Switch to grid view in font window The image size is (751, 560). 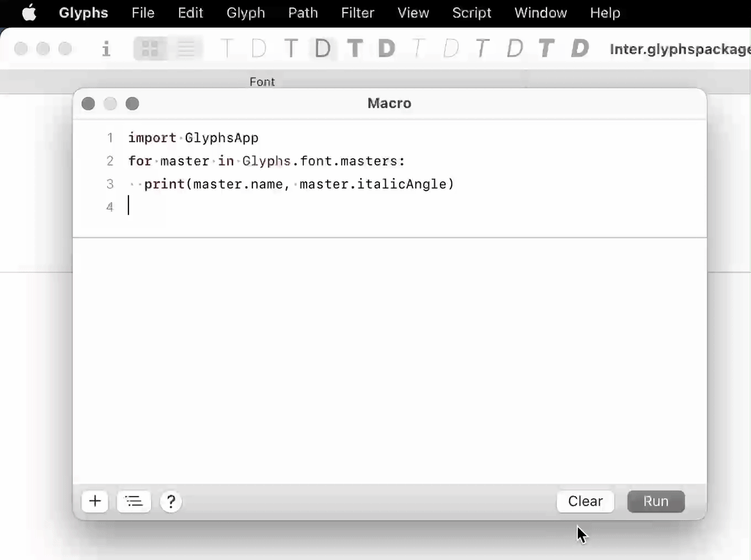click(x=150, y=48)
